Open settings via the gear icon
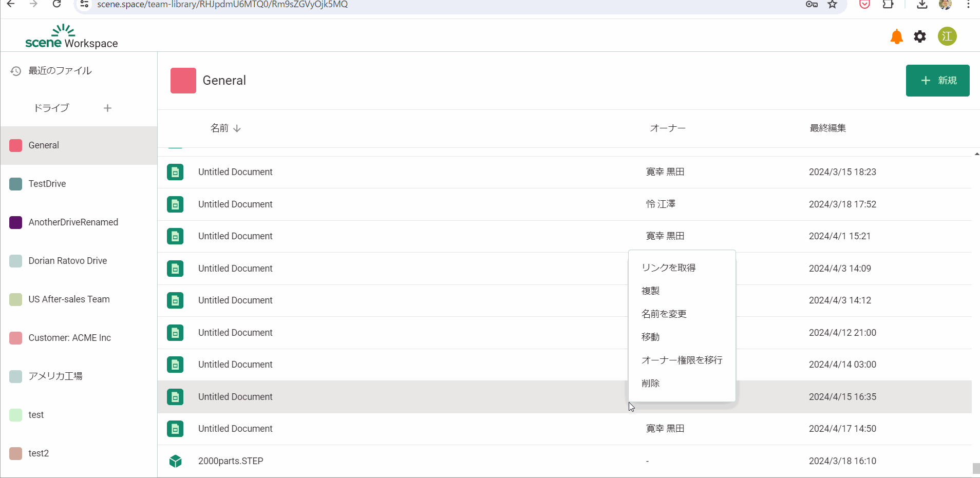The image size is (980, 478). pos(920,36)
